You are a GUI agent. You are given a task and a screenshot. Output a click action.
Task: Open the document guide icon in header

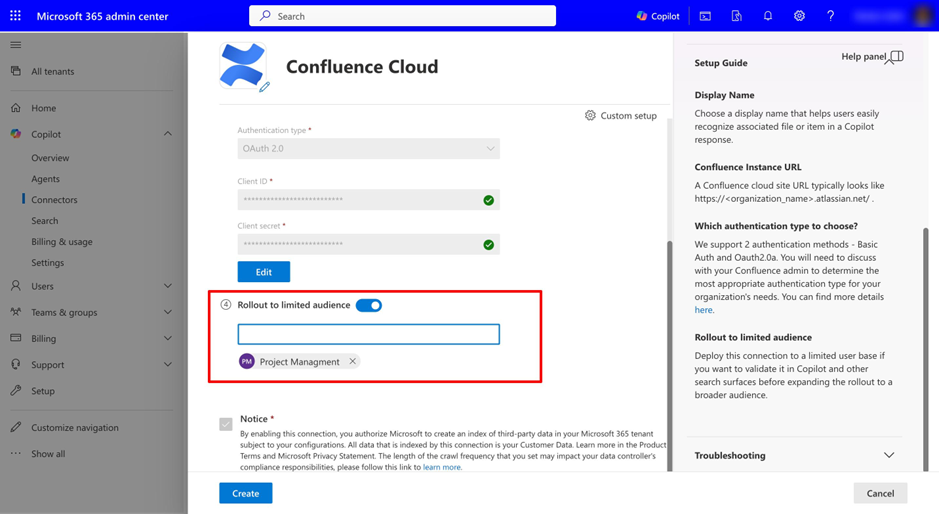(x=737, y=16)
